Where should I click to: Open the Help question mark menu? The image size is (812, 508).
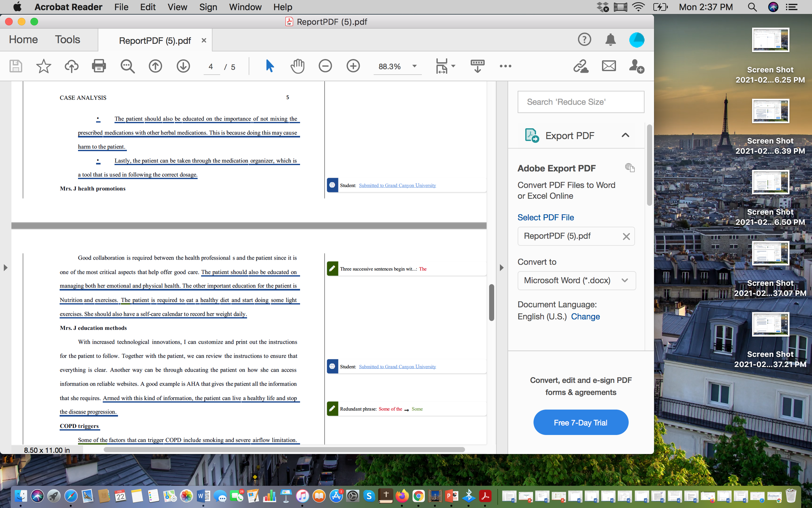pyautogui.click(x=584, y=40)
